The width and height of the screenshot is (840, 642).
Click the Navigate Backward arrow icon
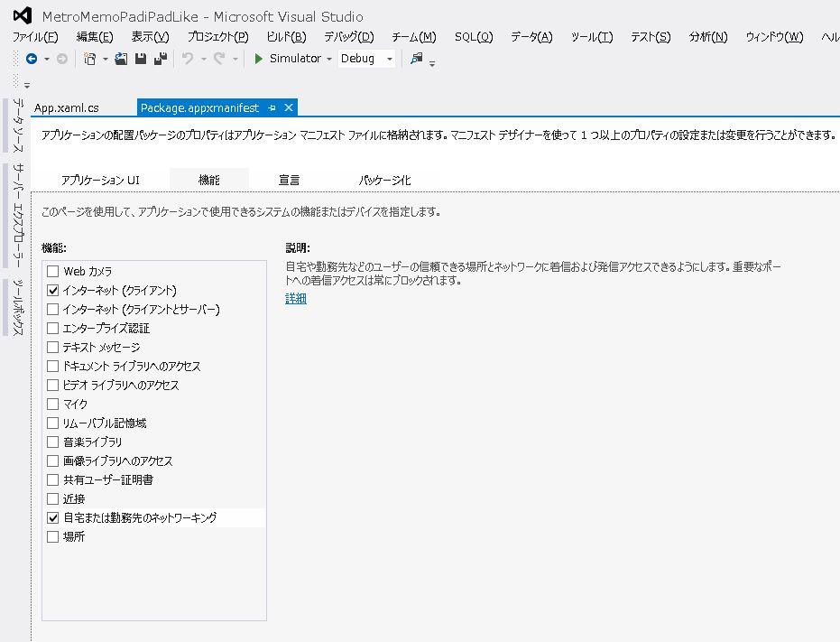point(32,59)
